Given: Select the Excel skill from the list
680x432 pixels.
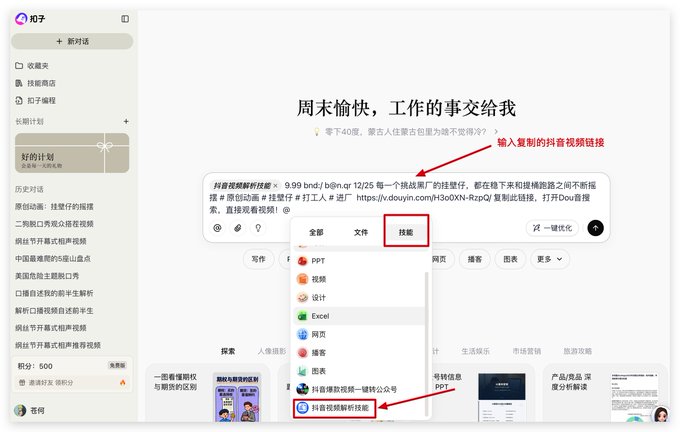Looking at the screenshot, I should (359, 316).
